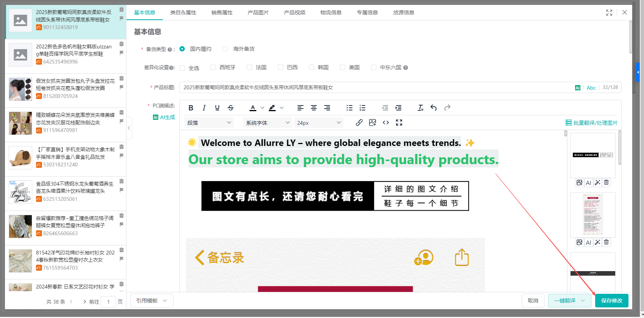Check the 法国 checkbox
Screen dimensions: 644x318
(x=249, y=67)
